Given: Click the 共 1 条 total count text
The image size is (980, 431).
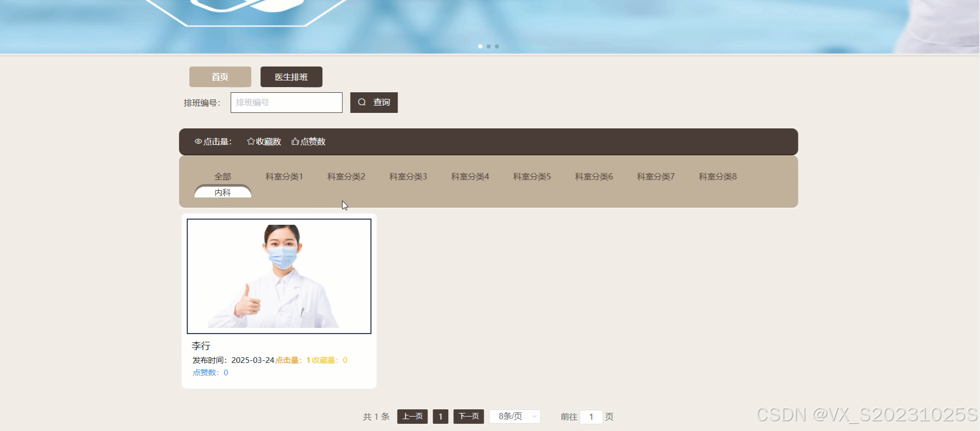Looking at the screenshot, I should (x=376, y=417).
